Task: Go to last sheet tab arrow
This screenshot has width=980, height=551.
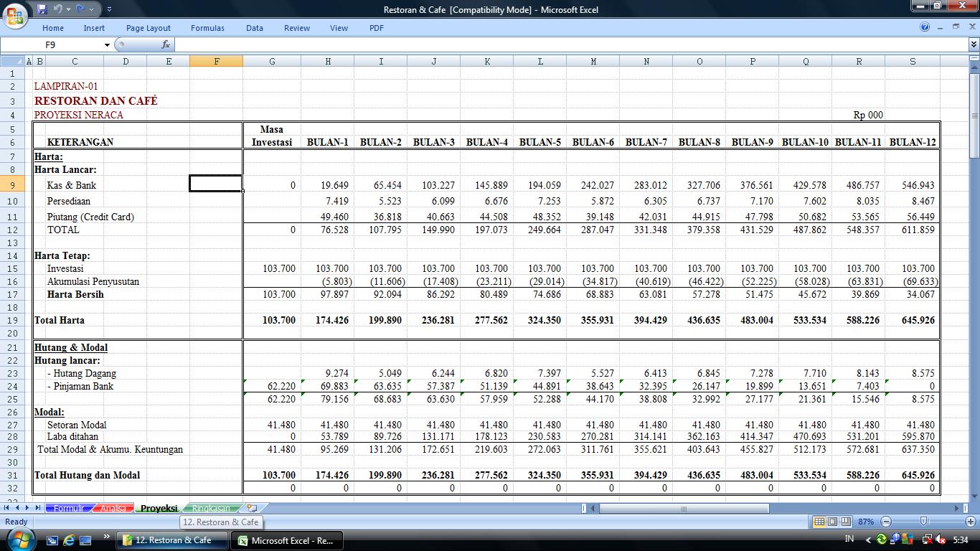Action: 37,508
